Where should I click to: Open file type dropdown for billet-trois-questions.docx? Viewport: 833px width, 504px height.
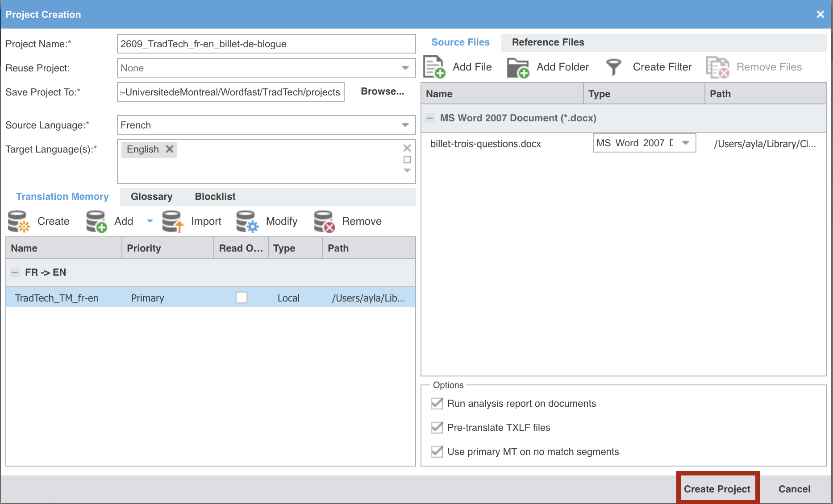pyautogui.click(x=686, y=143)
